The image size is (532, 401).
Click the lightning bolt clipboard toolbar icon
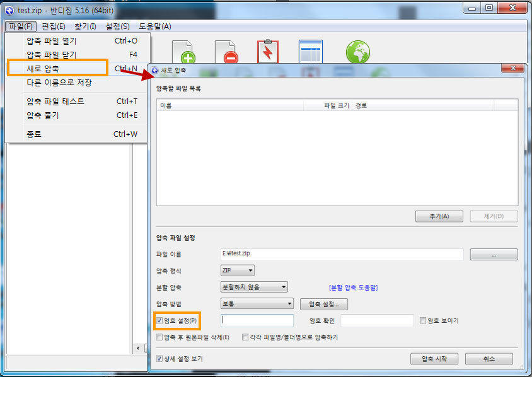268,52
